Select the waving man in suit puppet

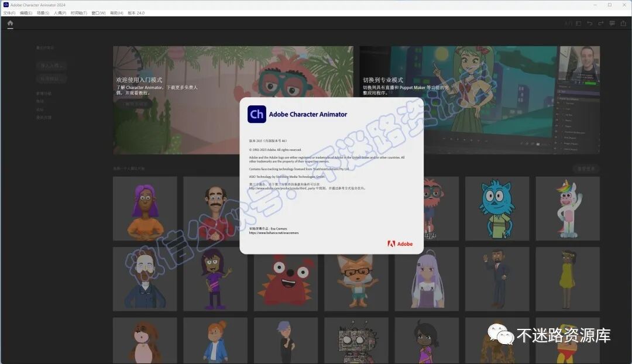pos(497,279)
